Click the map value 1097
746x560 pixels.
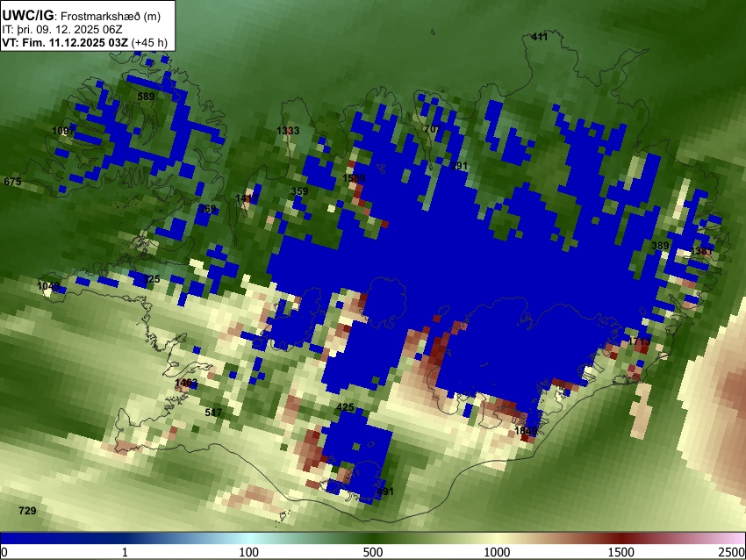(63, 131)
